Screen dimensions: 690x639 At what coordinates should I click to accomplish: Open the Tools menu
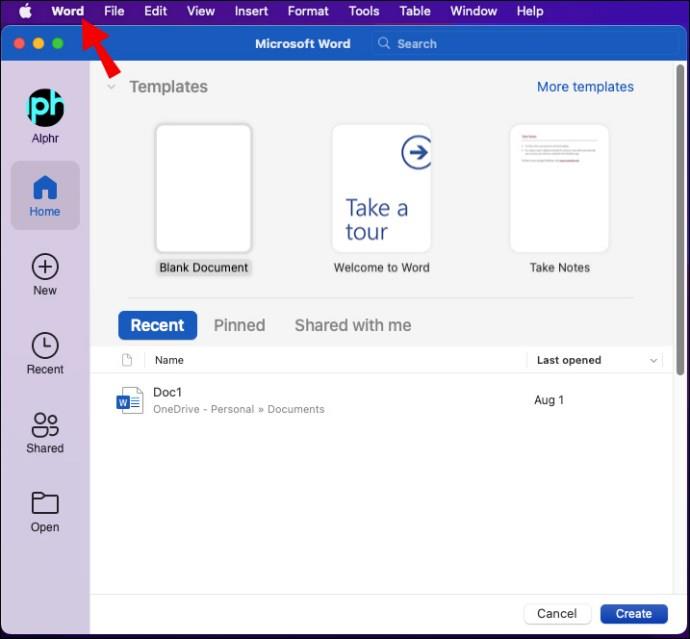coord(364,11)
